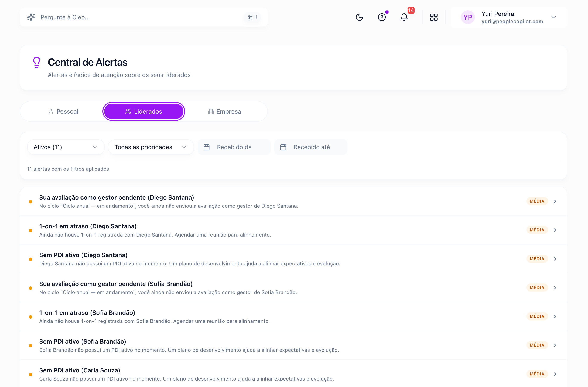Click the MÉDIA badge on the first alert
Screen dimensions: 588x387
537,201
